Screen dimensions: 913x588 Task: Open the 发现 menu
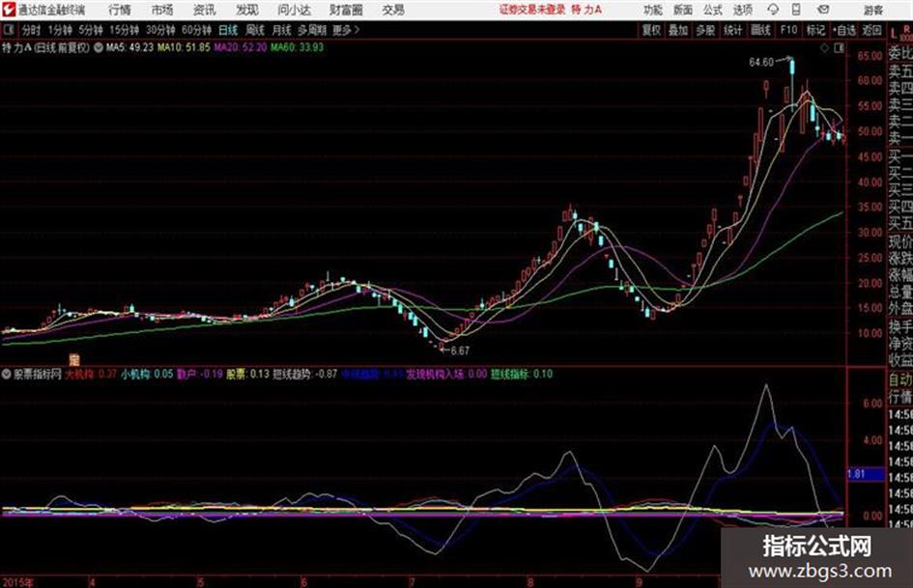point(247,10)
